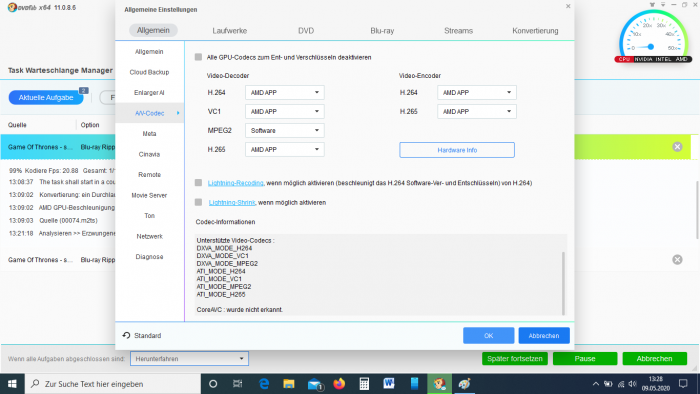Click Hardware Info button

(457, 150)
